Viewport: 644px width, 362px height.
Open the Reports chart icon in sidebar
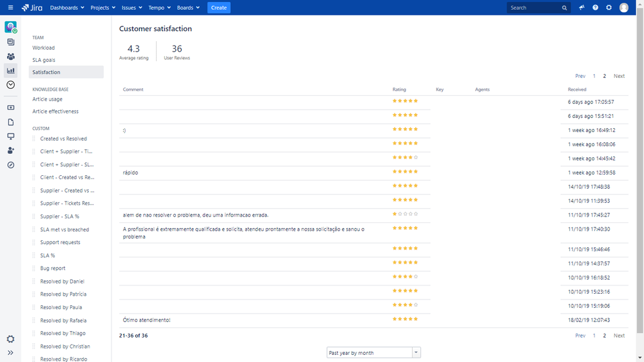pyautogui.click(x=11, y=71)
